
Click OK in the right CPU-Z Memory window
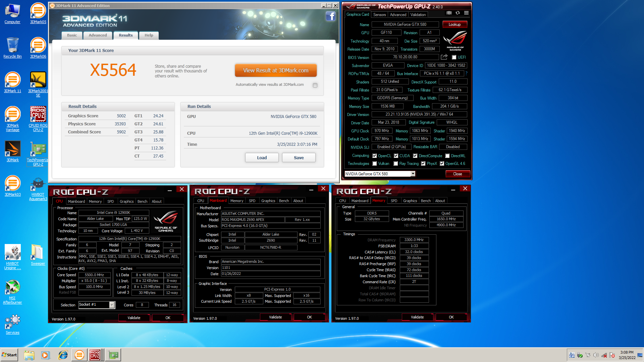tap(451, 317)
